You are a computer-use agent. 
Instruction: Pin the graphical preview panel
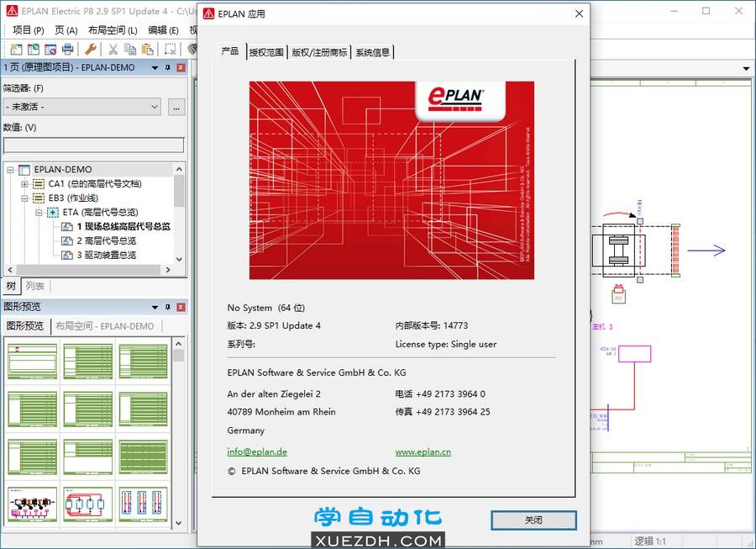[x=168, y=307]
